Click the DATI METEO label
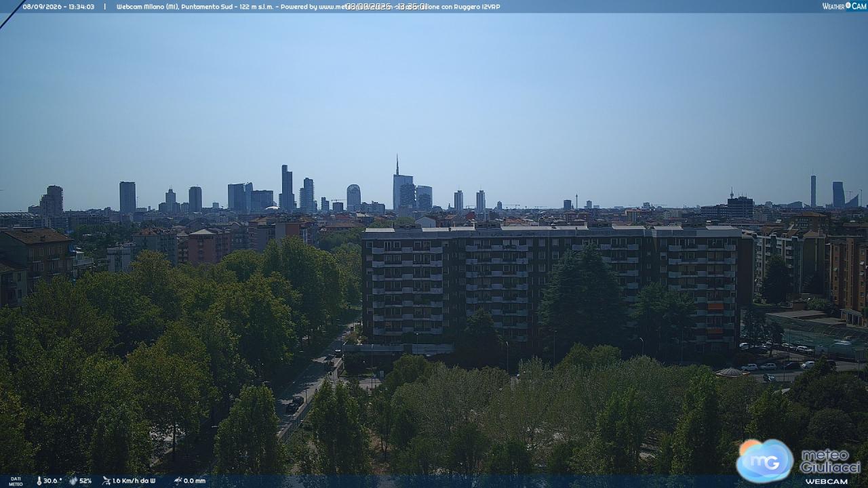Screen dimensions: 868x488 point(16,481)
